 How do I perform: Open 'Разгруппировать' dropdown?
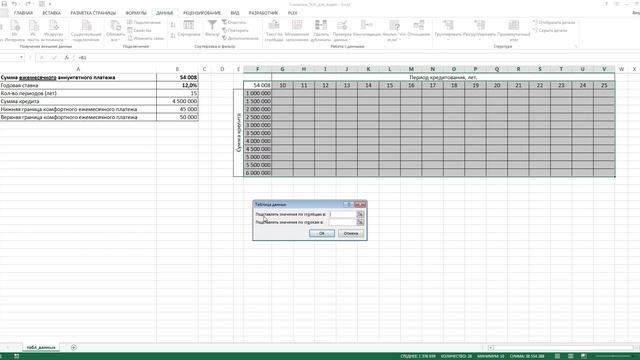(480, 31)
